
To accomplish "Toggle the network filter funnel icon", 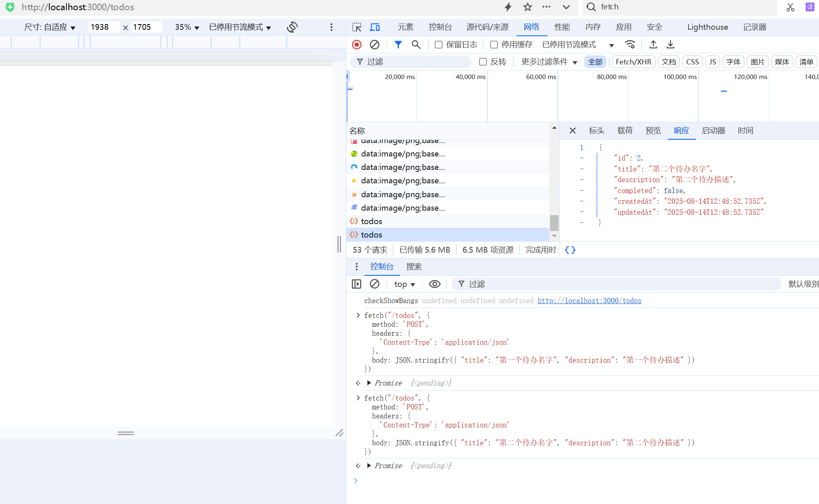I will tap(398, 45).
